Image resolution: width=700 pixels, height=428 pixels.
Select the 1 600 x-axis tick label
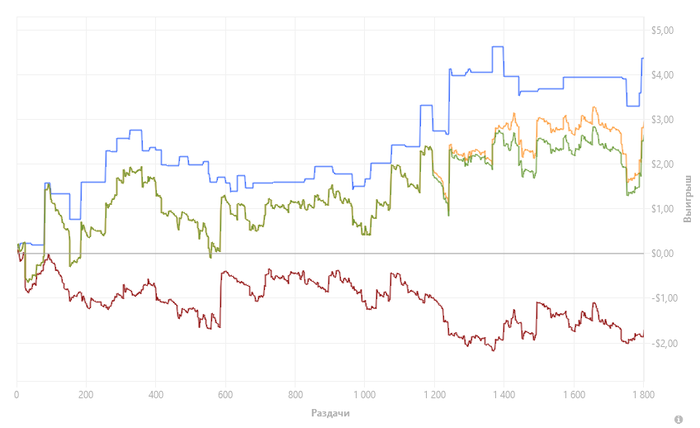(572, 394)
